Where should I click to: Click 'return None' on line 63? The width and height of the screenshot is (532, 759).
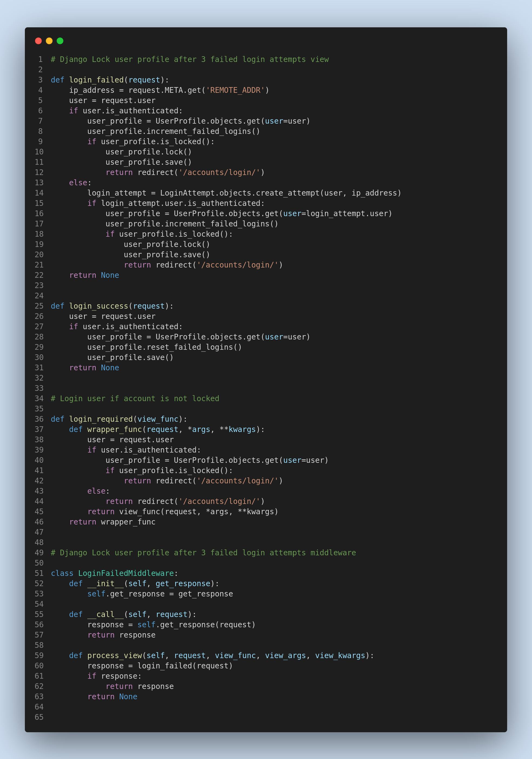[112, 697]
